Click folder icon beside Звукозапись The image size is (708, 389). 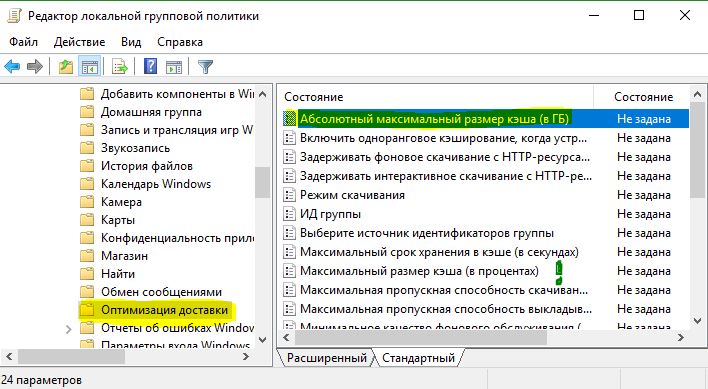pos(87,148)
